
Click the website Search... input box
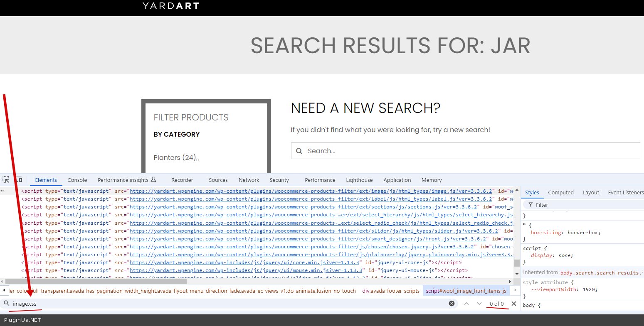(470, 151)
